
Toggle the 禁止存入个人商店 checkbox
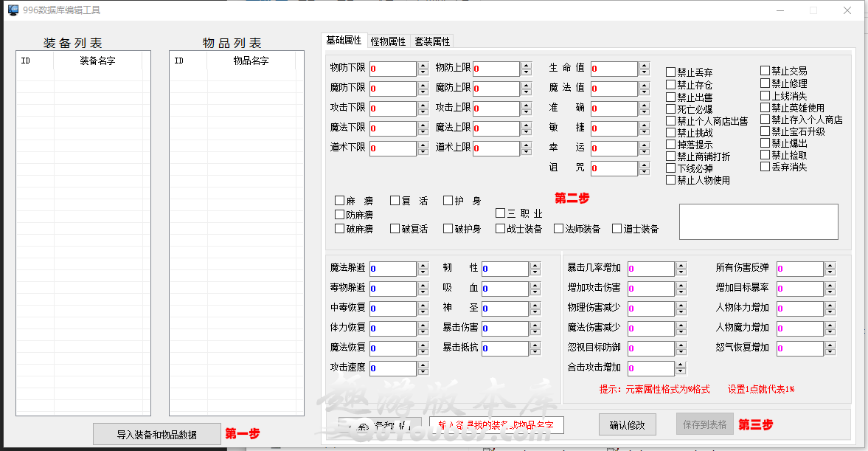(765, 119)
